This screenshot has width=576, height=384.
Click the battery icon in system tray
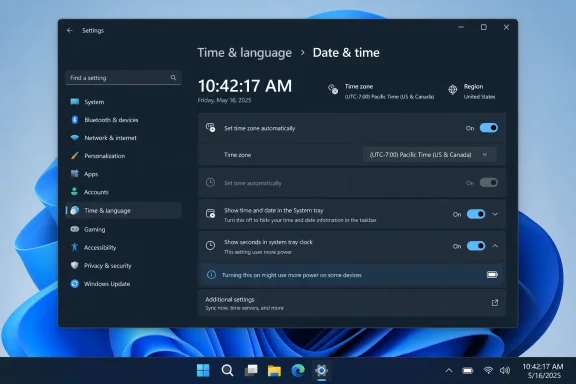(468, 370)
